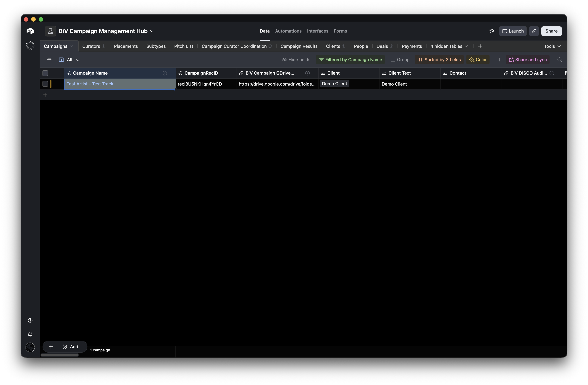
Task: Open the user account avatar
Action: (30, 348)
